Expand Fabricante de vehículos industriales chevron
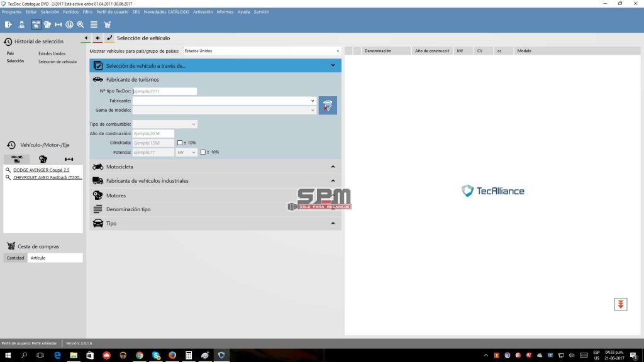644x362 pixels. point(333,180)
